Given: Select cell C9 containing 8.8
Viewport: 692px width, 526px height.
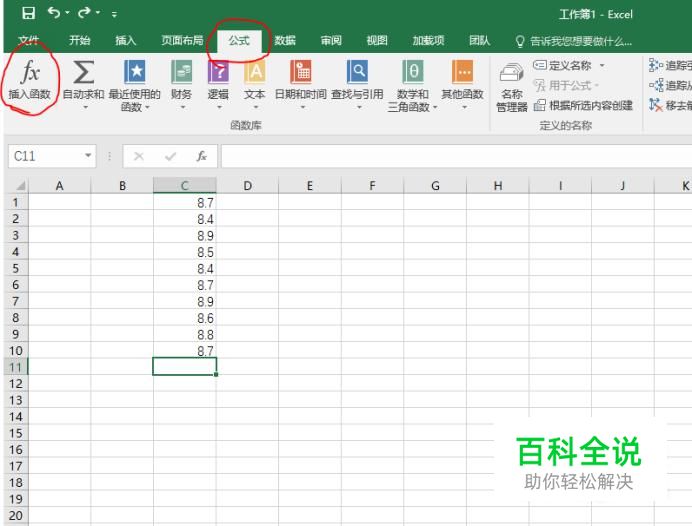Looking at the screenshot, I should pos(185,334).
